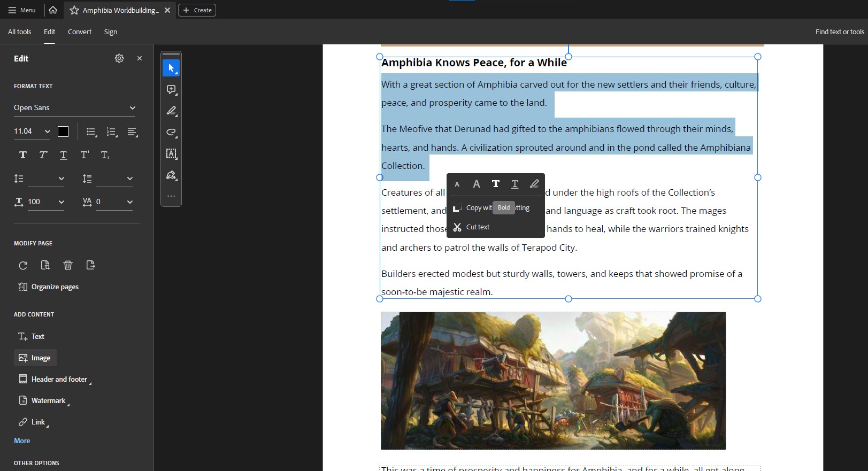Open the bulleted list options
This screenshot has height=471, width=868.
[x=91, y=132]
